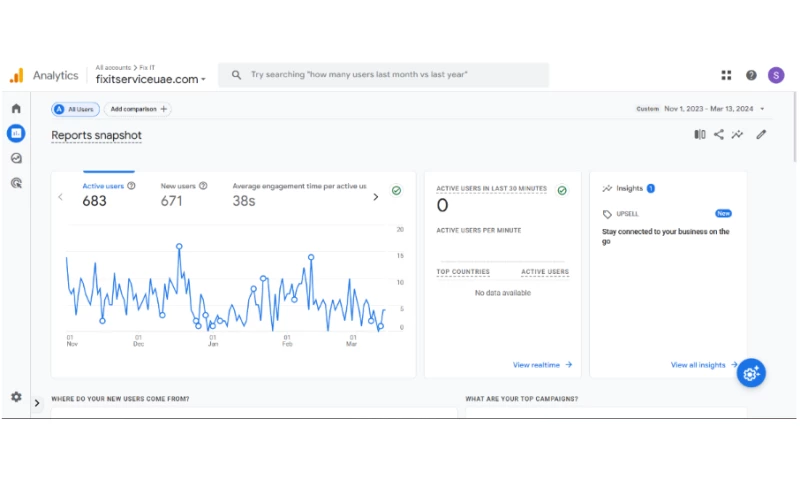Focus the search box placeholder text
Image resolution: width=800 pixels, height=480 pixels.
(359, 74)
